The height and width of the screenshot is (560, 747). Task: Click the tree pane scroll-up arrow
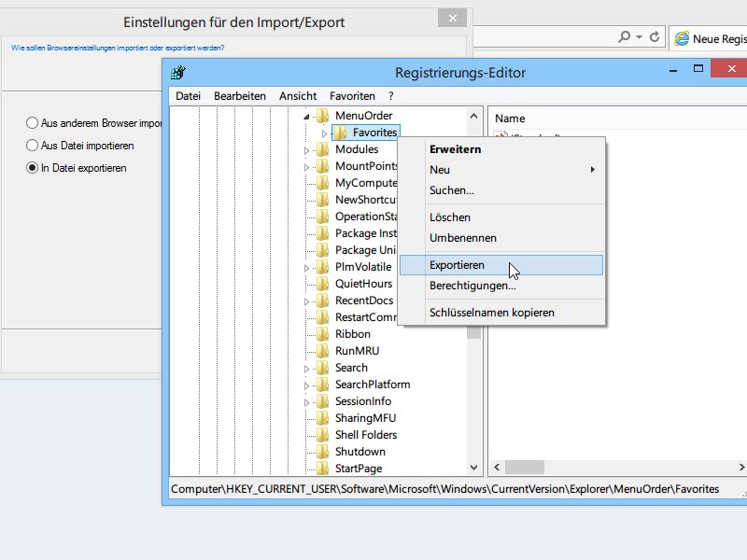point(473,116)
